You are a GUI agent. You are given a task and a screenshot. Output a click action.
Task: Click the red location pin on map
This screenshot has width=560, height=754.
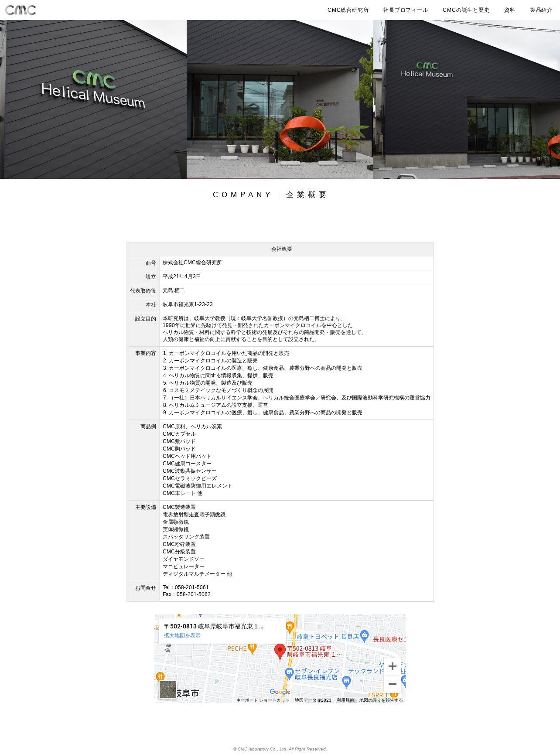click(x=280, y=651)
